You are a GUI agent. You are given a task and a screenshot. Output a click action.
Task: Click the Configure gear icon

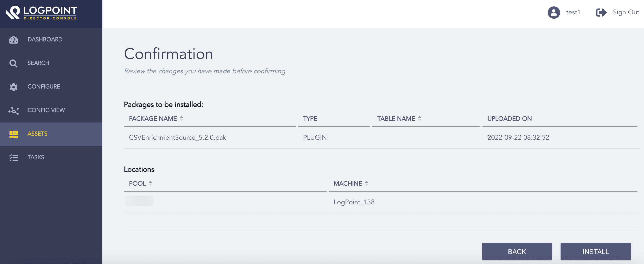pos(13,87)
